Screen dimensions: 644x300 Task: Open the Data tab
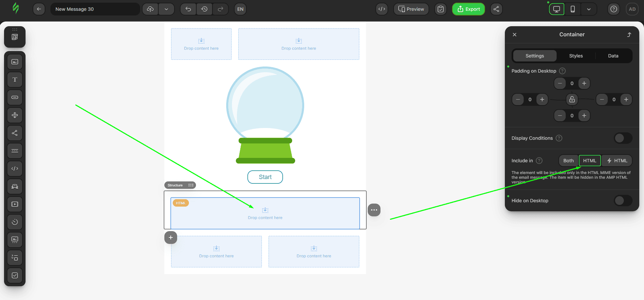pyautogui.click(x=613, y=56)
